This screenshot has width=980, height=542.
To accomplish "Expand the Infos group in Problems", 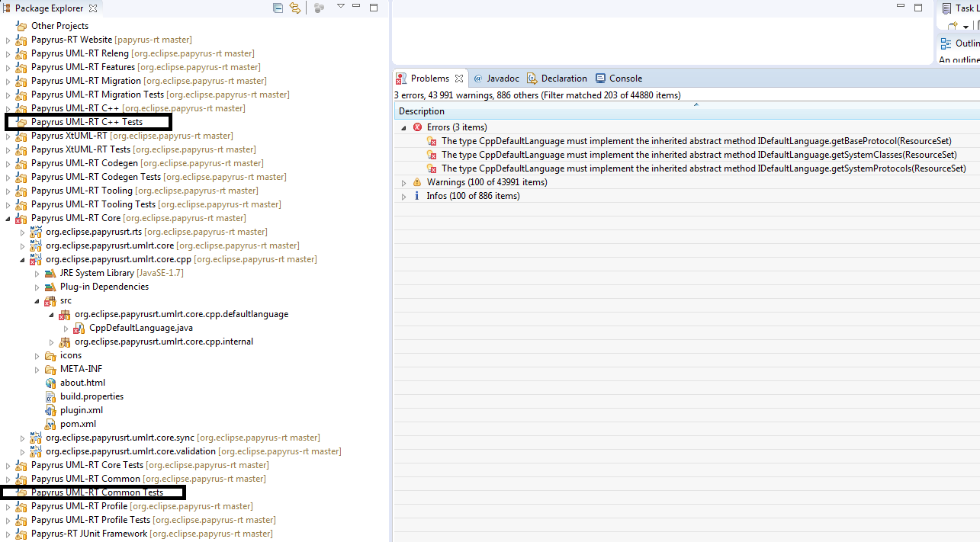I will tap(404, 197).
